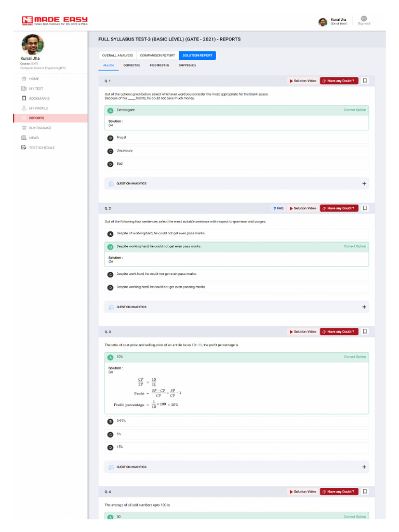Bookmark question Q.1

pyautogui.click(x=365, y=81)
